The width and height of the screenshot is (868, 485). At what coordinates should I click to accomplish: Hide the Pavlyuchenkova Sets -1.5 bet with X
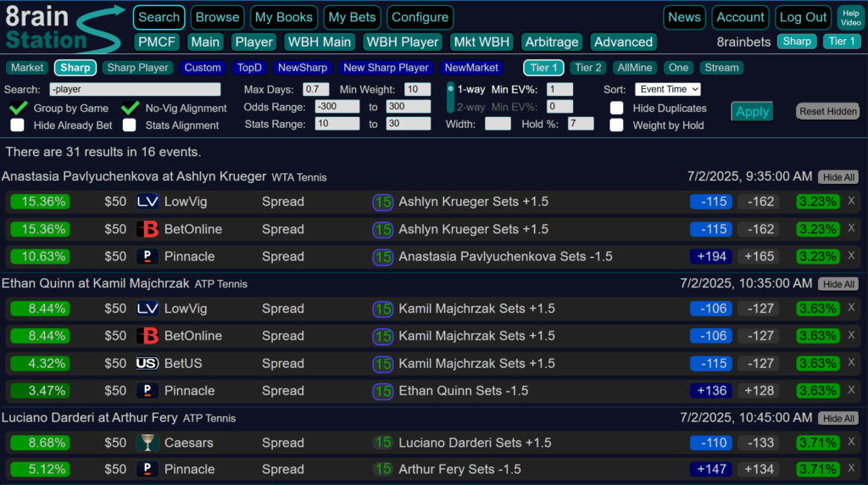click(851, 256)
